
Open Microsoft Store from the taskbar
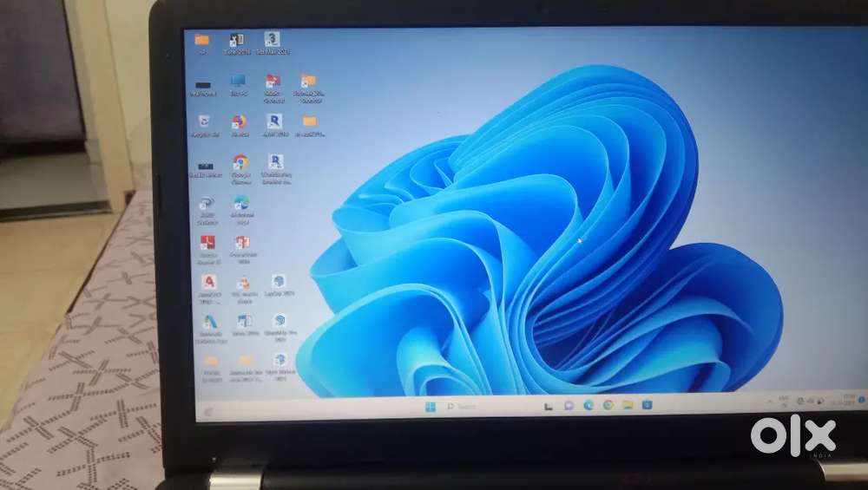648,405
